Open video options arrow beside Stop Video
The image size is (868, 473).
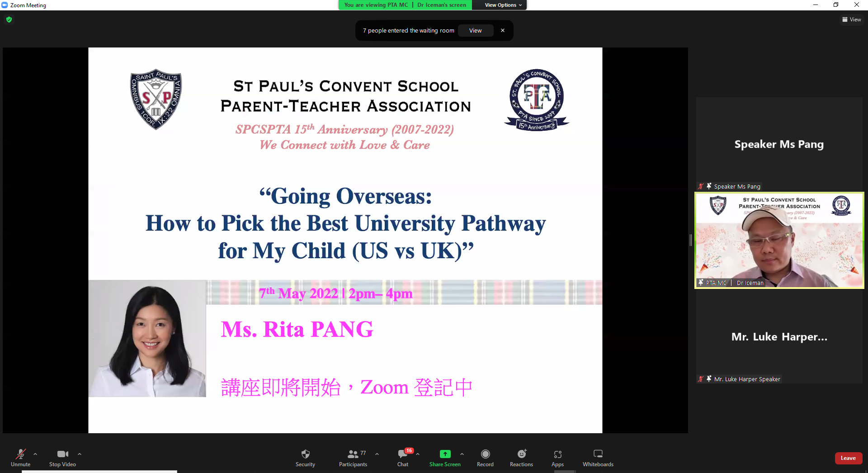[80, 454]
